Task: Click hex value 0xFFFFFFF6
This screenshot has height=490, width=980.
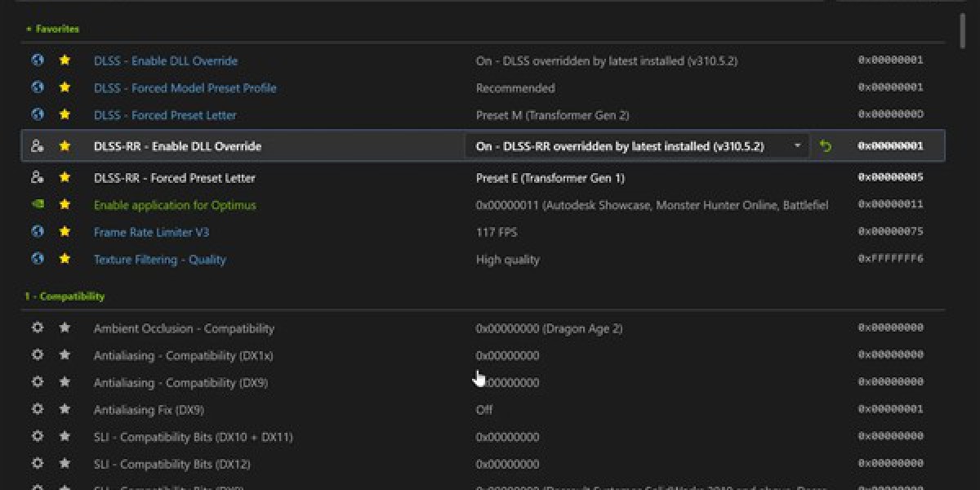Action: [890, 259]
